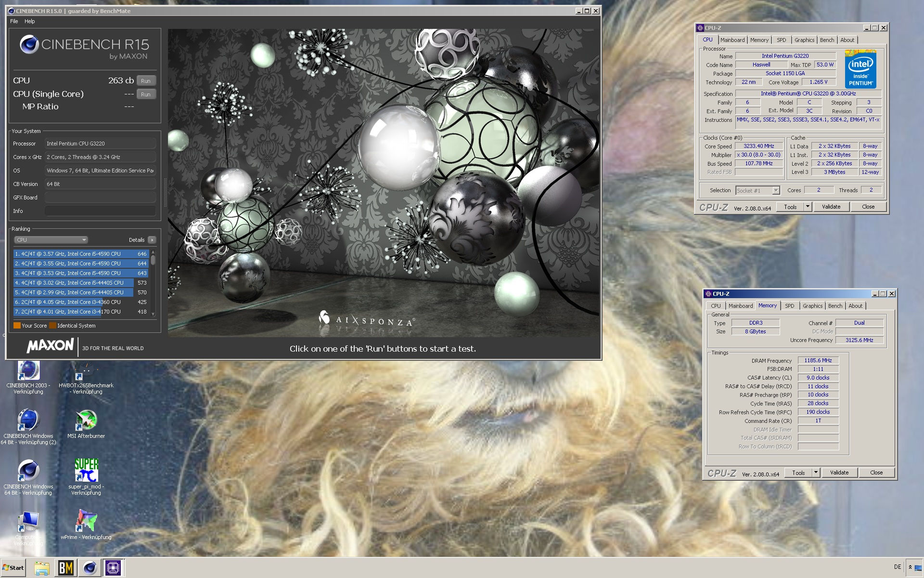Click Validate in lower CPU-Z window
This screenshot has height=578, width=924.
pos(839,473)
